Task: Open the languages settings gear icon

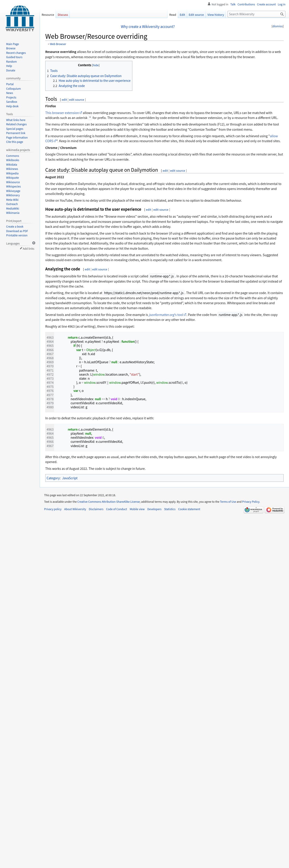Action: (34, 243)
